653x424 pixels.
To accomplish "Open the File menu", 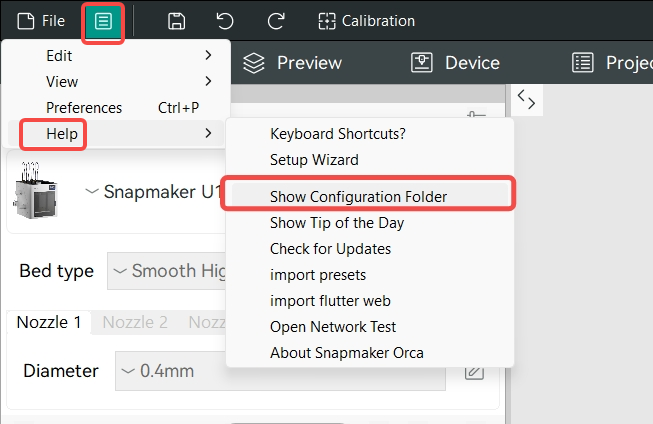I will pos(41,21).
